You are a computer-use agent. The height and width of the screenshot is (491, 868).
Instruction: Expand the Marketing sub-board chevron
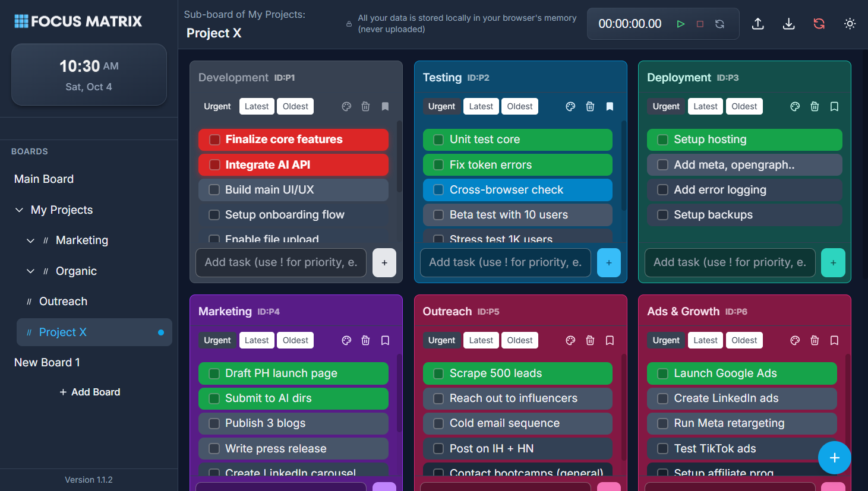30,240
